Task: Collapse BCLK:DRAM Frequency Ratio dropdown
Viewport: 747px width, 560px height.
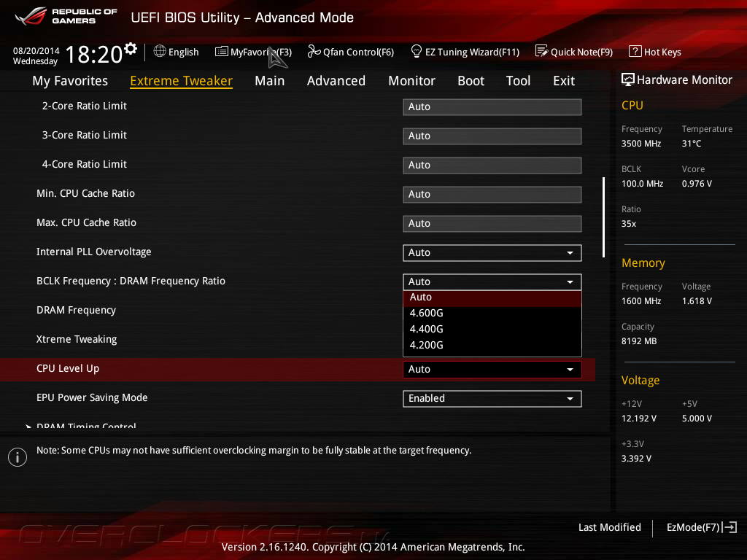Action: point(492,282)
